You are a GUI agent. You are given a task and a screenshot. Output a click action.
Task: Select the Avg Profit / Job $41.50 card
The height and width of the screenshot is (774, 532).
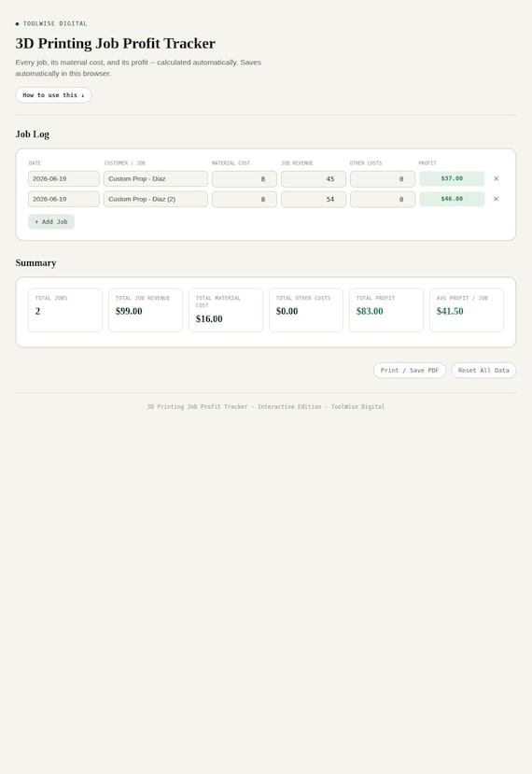click(x=467, y=310)
